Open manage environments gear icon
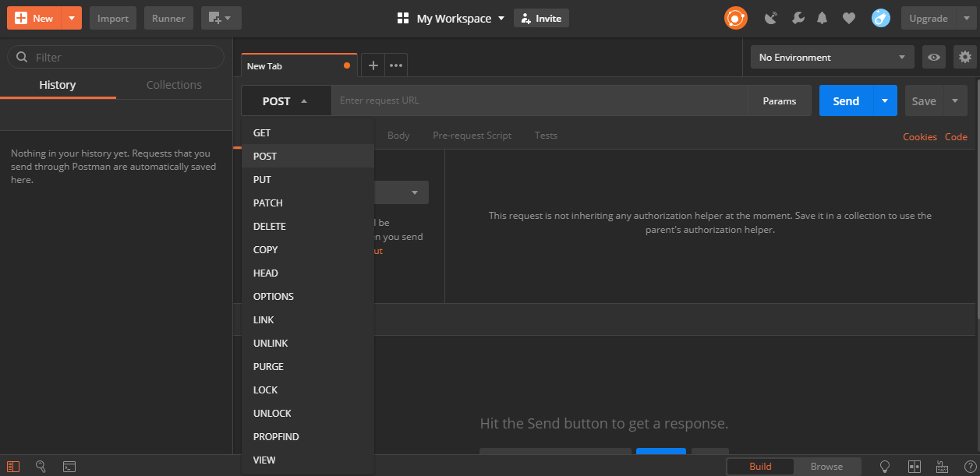 [965, 57]
